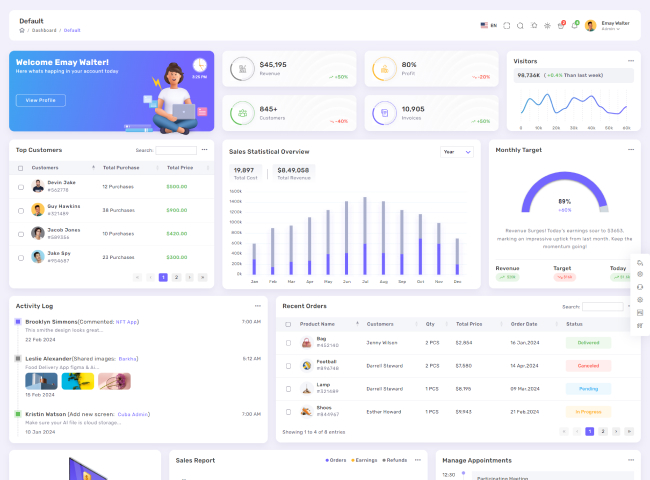Open the shopping cart icon in header

tap(561, 25)
